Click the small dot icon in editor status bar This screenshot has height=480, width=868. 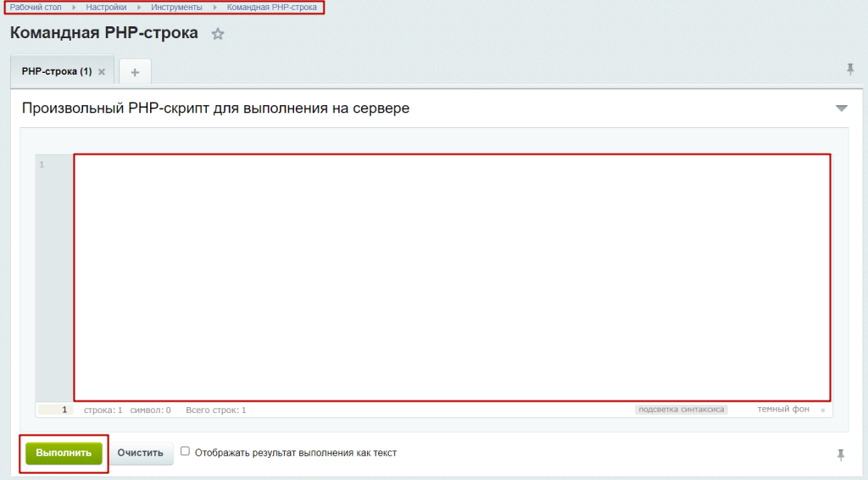click(x=822, y=410)
